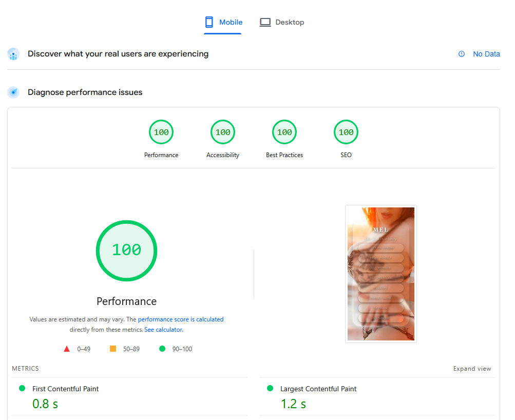
Task: Click the No Data info icon
Action: tap(462, 54)
